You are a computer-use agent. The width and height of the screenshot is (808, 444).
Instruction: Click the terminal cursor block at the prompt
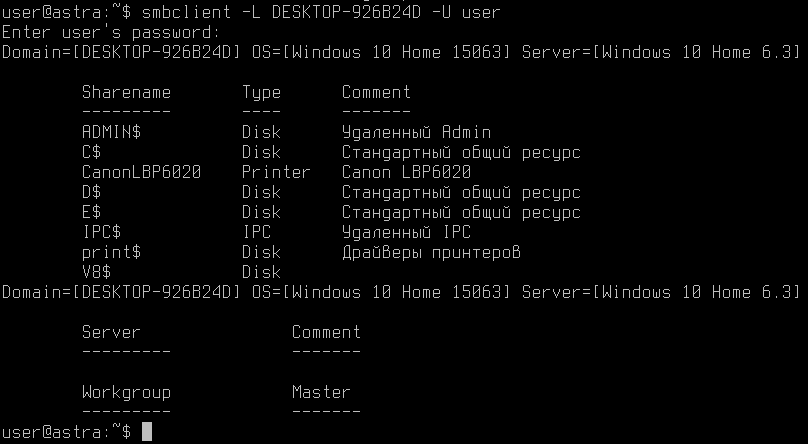(x=147, y=432)
